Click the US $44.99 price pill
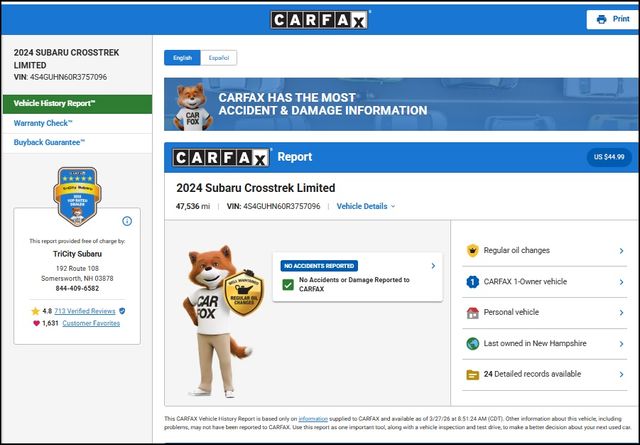Image resolution: width=640 pixels, height=445 pixels. pos(609,157)
